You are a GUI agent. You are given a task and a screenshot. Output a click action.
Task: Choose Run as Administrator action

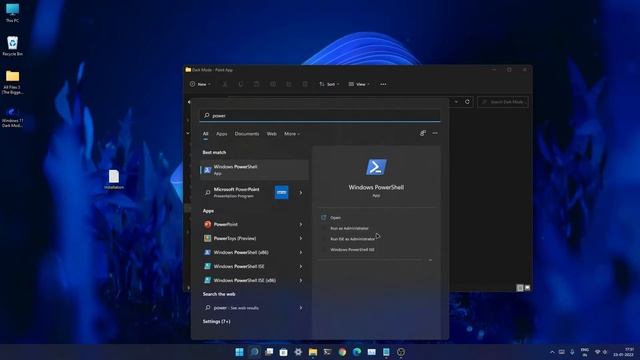[349, 228]
